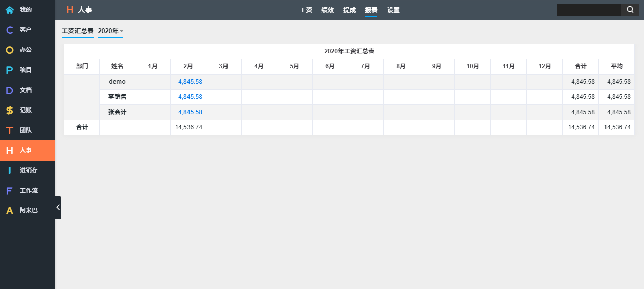Click into the top search input field
This screenshot has width=644, height=289.
click(588, 10)
